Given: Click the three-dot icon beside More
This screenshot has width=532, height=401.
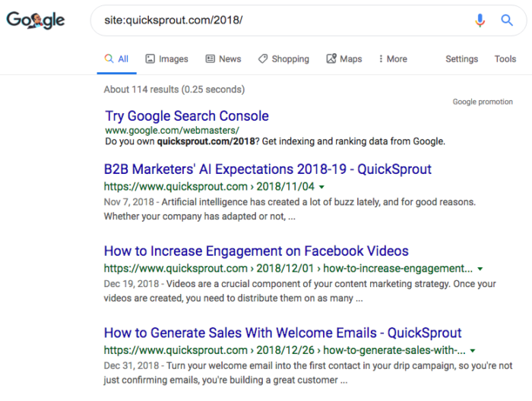Looking at the screenshot, I should 381,58.
